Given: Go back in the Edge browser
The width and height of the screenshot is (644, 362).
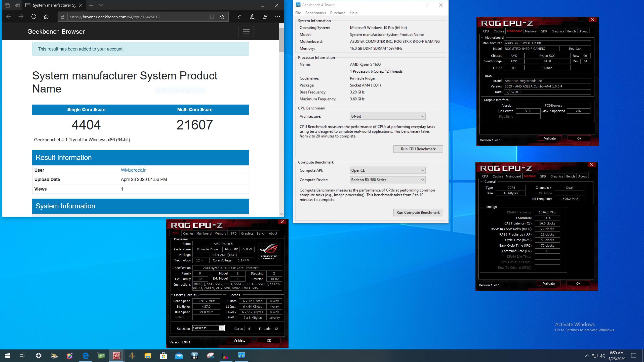Looking at the screenshot, I should (9, 17).
